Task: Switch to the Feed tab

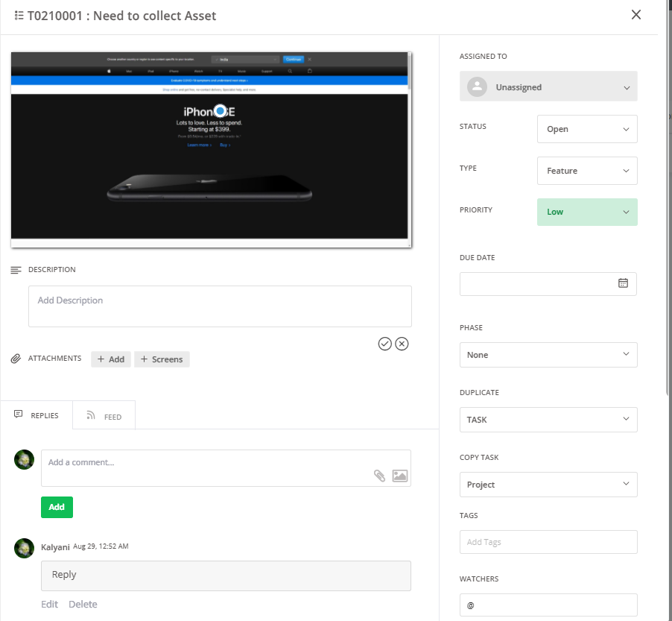Action: tap(104, 415)
